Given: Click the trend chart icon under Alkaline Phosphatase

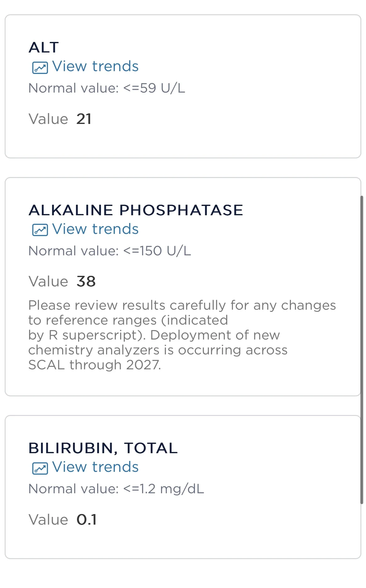Looking at the screenshot, I should [x=40, y=230].
